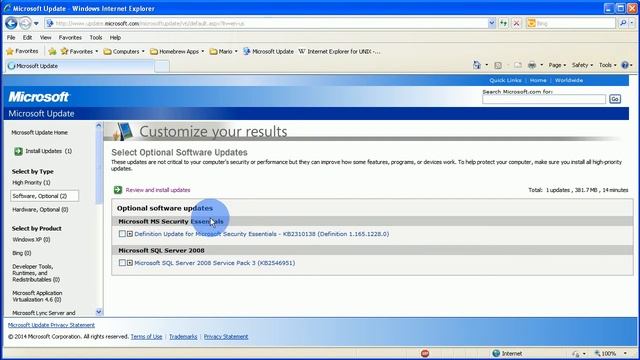Viewport: 640px width, 360px height.
Task: Click the red blocked content icon in status bar
Action: [x=425, y=353]
